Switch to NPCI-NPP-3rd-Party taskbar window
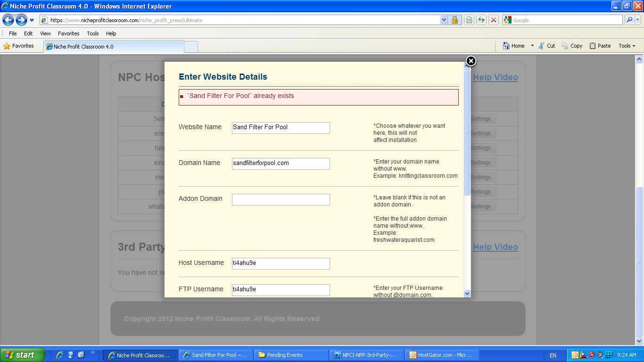This screenshot has height=362, width=644. 366,355
